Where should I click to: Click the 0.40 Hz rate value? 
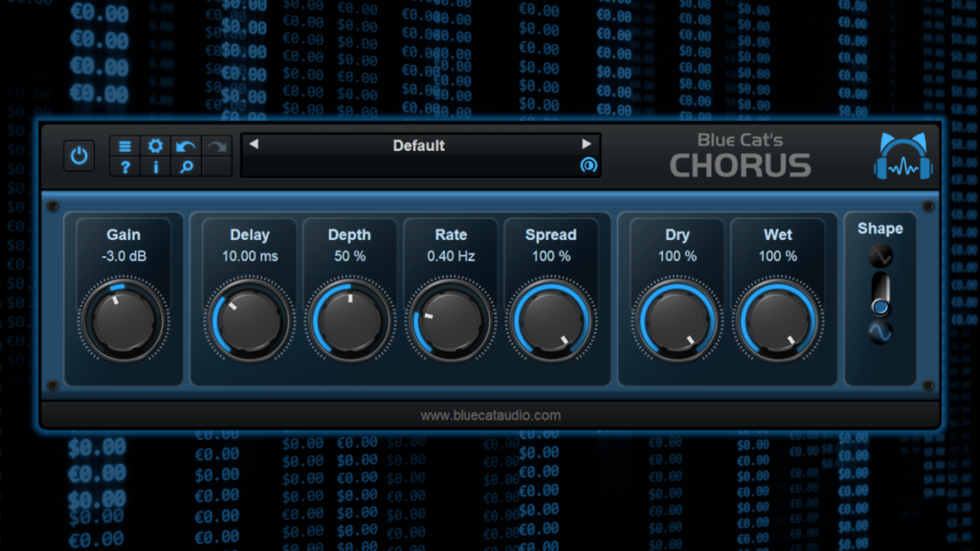point(451,256)
